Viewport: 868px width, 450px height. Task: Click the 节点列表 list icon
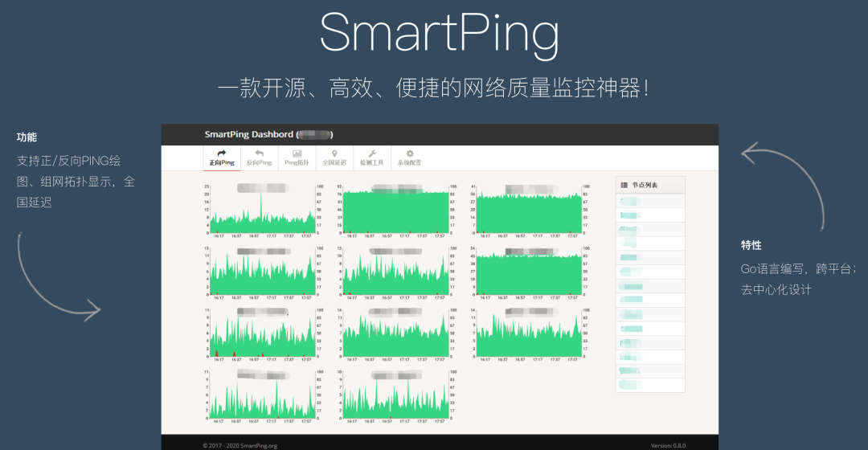pyautogui.click(x=624, y=185)
